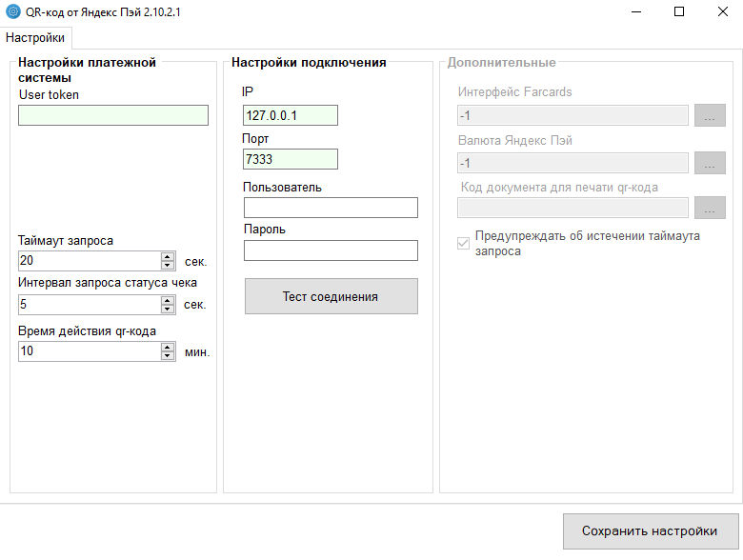Open browse button for Код документа qr-кода
The image size is (743, 560).
[x=710, y=208]
